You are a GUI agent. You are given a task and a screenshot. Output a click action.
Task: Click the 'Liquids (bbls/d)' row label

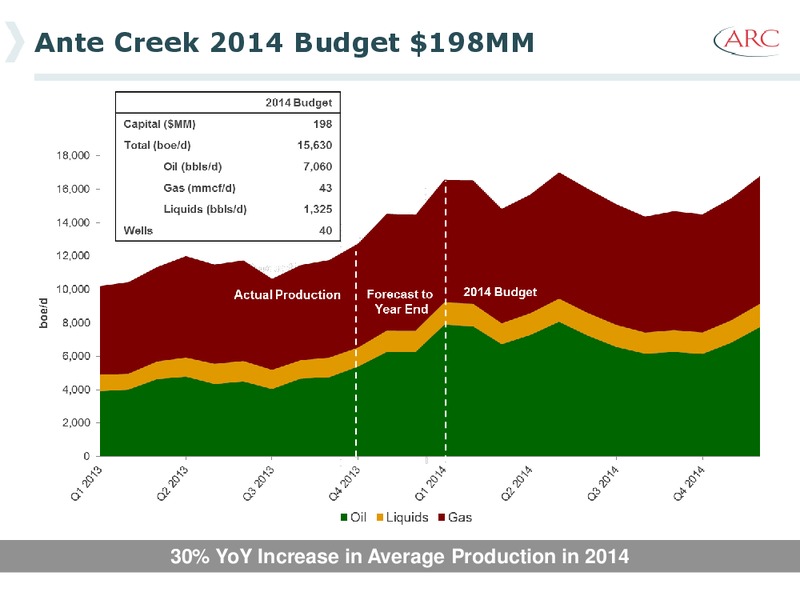[205, 209]
